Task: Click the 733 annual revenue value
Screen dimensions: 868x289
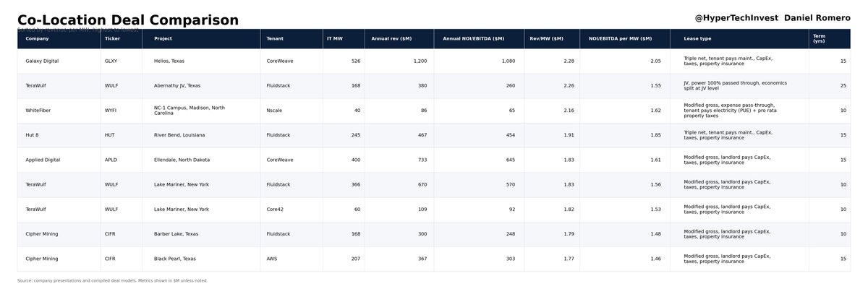Action: (x=422, y=160)
